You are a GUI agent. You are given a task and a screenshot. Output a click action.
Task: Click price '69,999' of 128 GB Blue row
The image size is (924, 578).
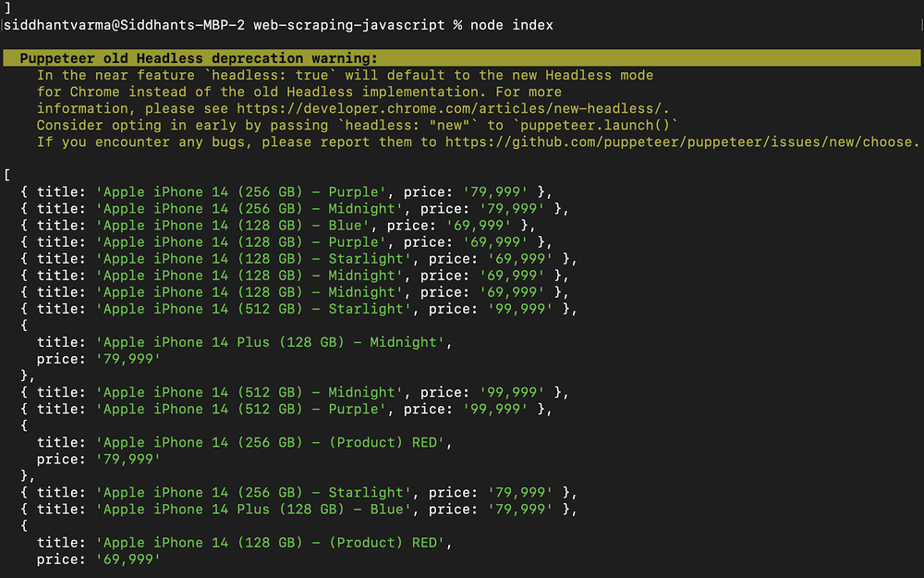[x=479, y=226]
